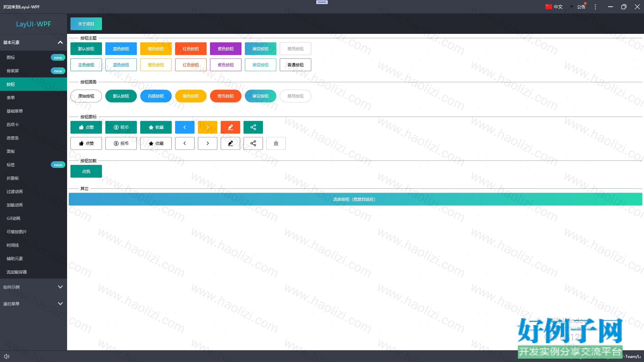Click the rounded gradient 渐变按钮
This screenshot has width=644, height=362.
click(261, 96)
